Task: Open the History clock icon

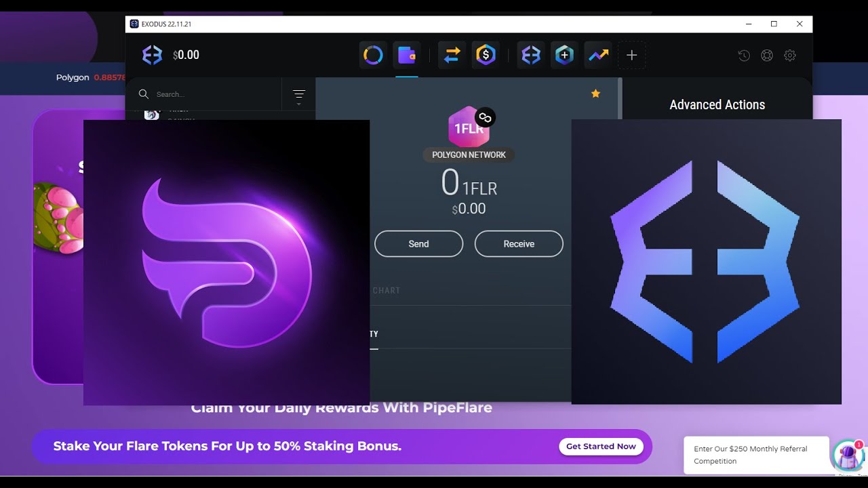Action: [744, 56]
